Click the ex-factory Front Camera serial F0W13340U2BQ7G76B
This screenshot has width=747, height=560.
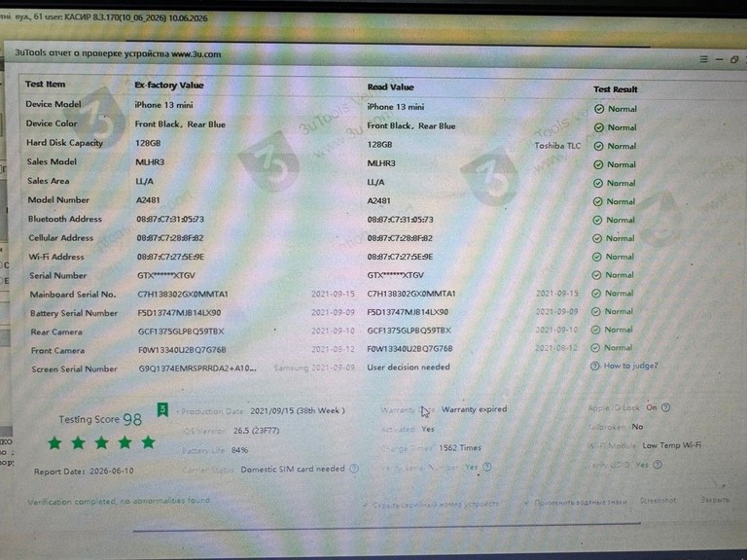click(182, 350)
